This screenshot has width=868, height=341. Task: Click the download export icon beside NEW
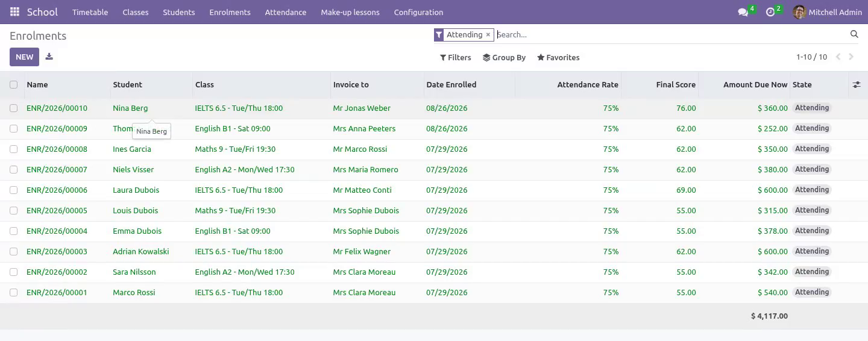coord(49,57)
